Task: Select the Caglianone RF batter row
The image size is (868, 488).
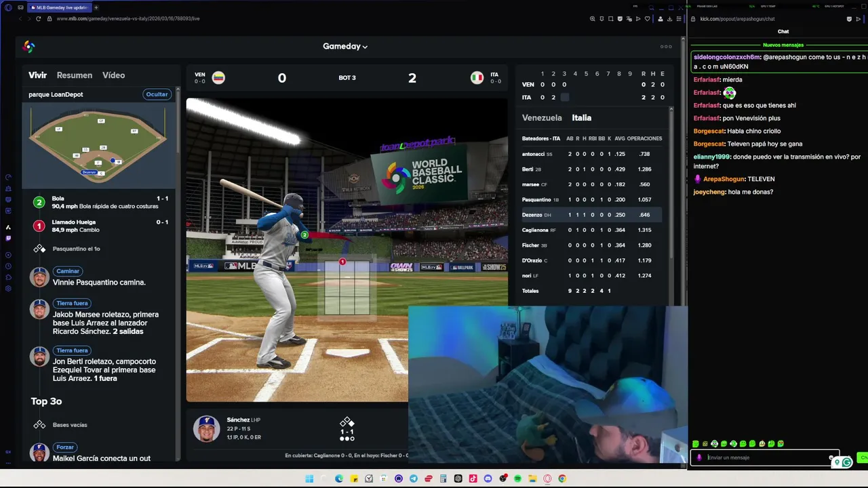Action: (x=591, y=230)
